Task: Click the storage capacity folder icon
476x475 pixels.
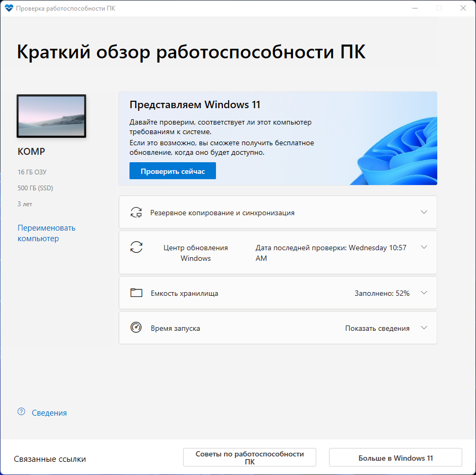Action: 136,292
